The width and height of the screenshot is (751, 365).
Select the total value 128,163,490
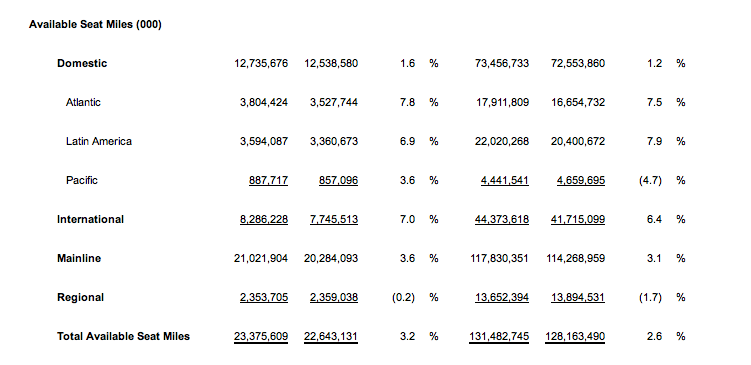point(575,336)
